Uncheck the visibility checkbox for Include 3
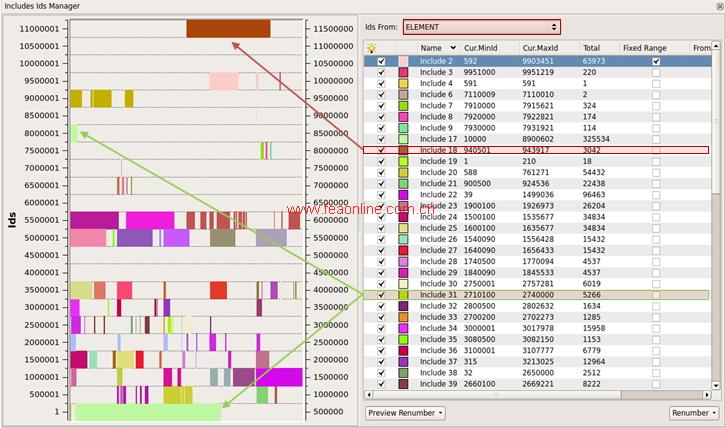725x428 pixels. pos(380,73)
